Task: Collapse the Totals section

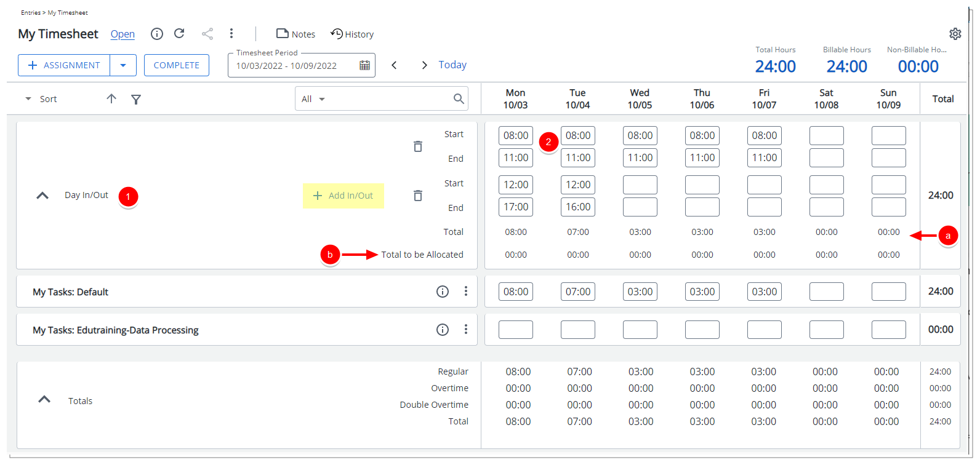Action: (44, 399)
